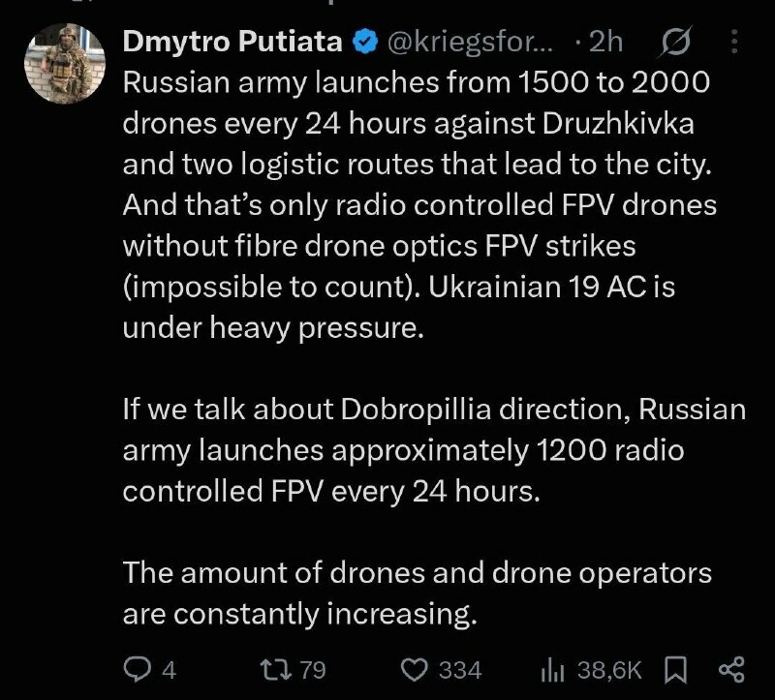Screen dimensions: 775x700
Task: Like the post with the heart icon
Action: tap(414, 670)
